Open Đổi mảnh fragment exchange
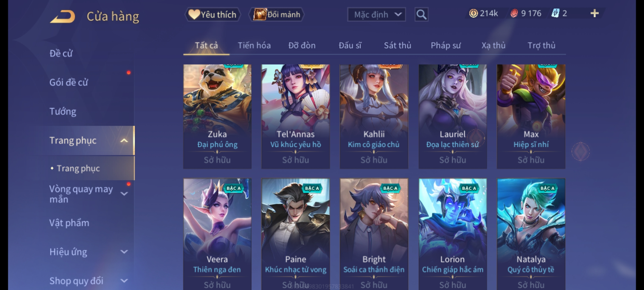644x290 pixels. click(x=276, y=15)
